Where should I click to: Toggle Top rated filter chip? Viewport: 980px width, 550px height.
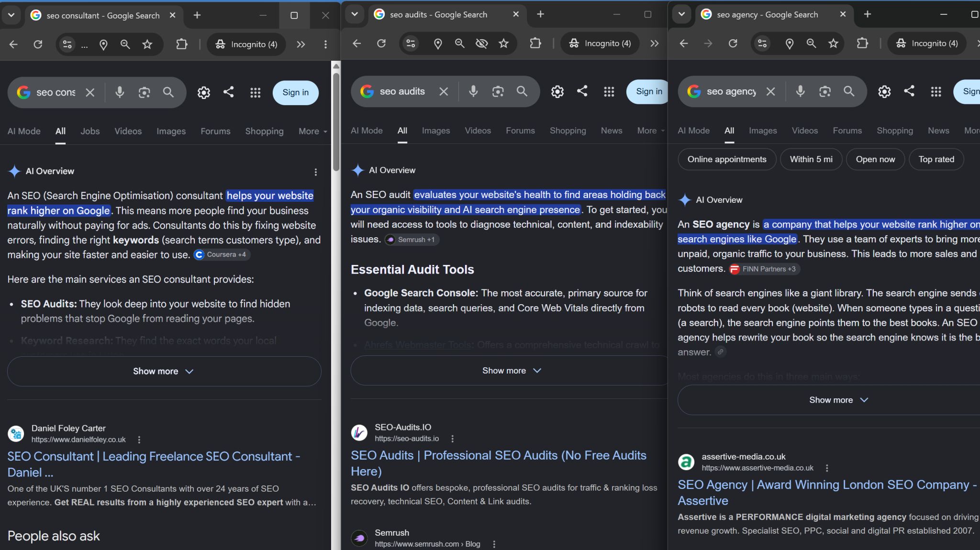(x=936, y=159)
